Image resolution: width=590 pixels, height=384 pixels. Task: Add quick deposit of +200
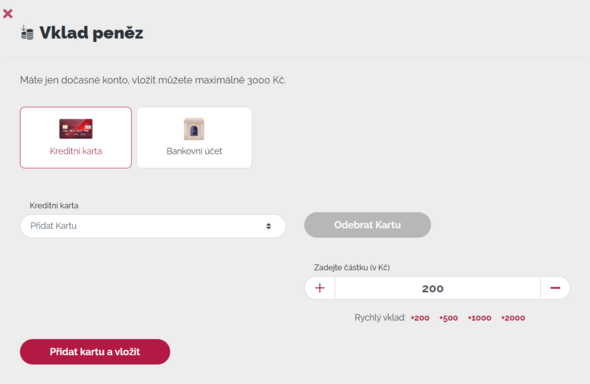(420, 318)
